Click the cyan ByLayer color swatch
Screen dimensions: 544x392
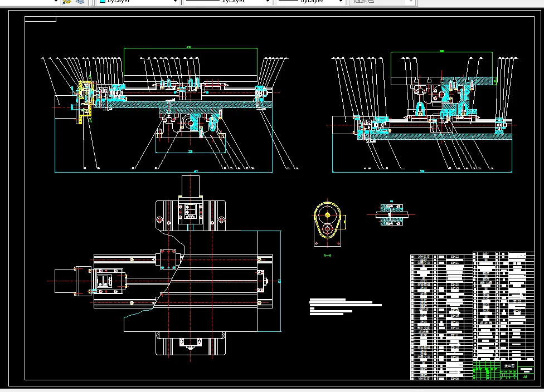pos(103,1)
